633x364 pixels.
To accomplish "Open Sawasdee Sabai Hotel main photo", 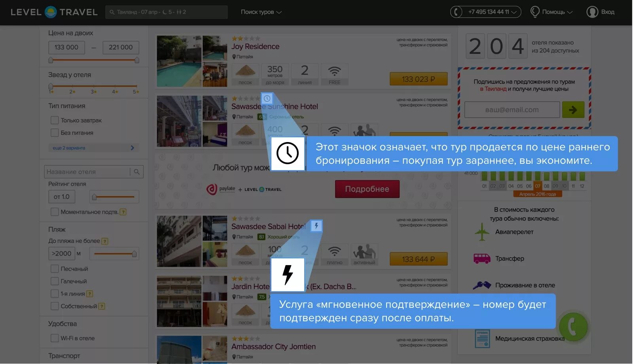I will 179,241.
